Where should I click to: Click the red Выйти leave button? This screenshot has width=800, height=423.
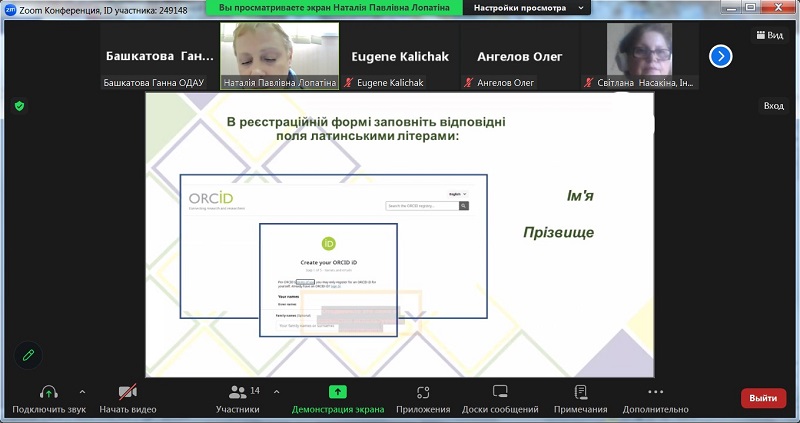(x=763, y=398)
